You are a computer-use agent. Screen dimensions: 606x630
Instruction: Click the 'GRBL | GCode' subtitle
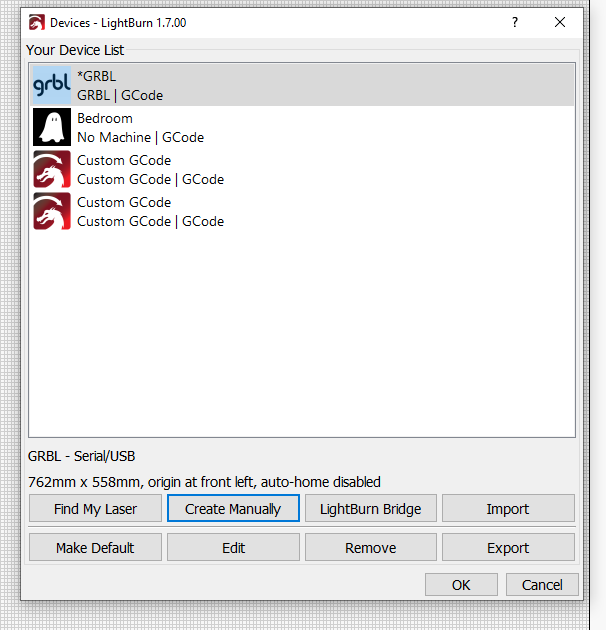(120, 96)
